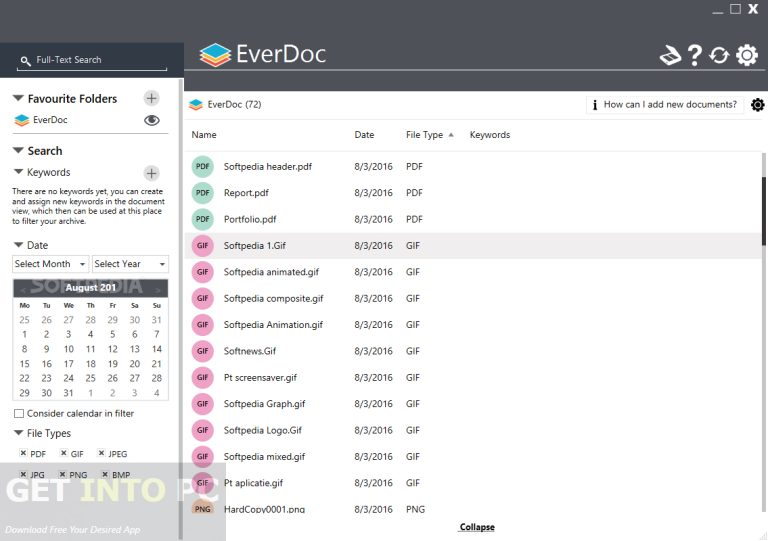Viewport: 768px width, 541px height.
Task: Toggle the PDF file type checkbox
Action: tap(23, 453)
